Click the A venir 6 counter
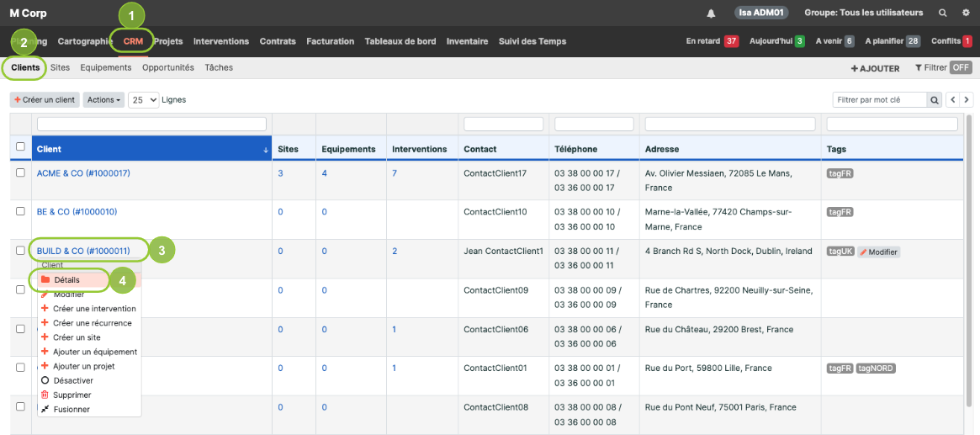980x435 pixels. click(835, 41)
